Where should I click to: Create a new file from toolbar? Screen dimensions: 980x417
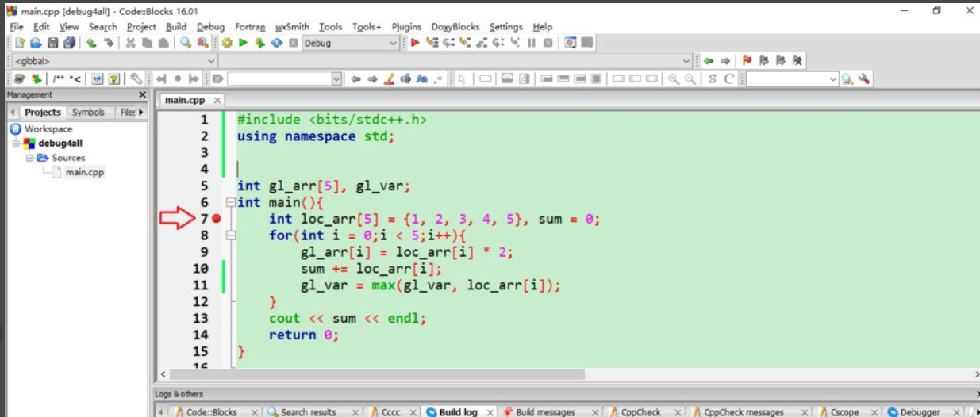(x=21, y=43)
